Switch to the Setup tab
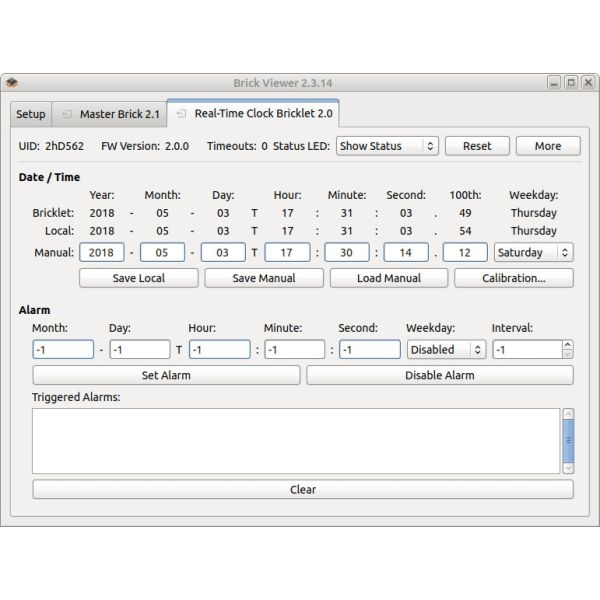Screen dimensions: 600x600 (x=31, y=114)
